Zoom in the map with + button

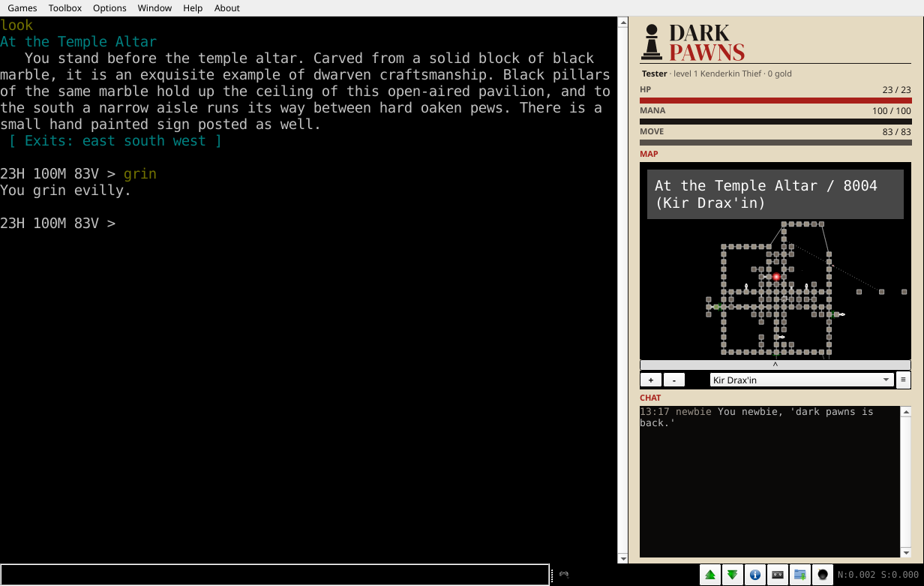(x=650, y=380)
